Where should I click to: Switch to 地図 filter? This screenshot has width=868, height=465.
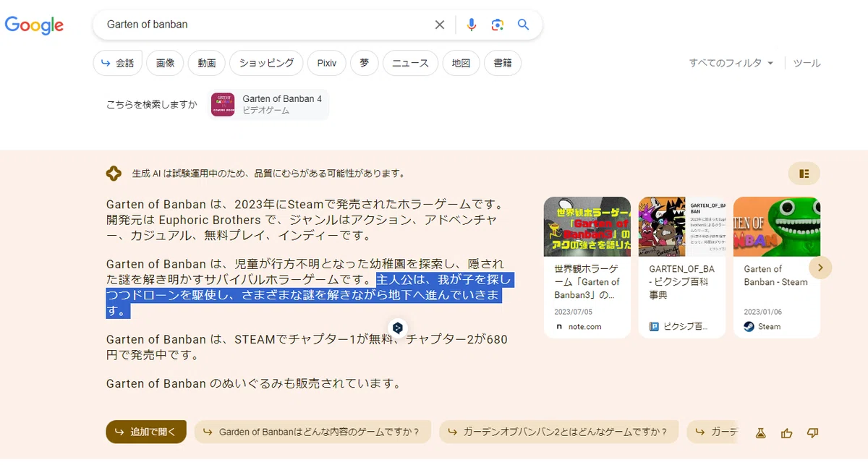461,63
